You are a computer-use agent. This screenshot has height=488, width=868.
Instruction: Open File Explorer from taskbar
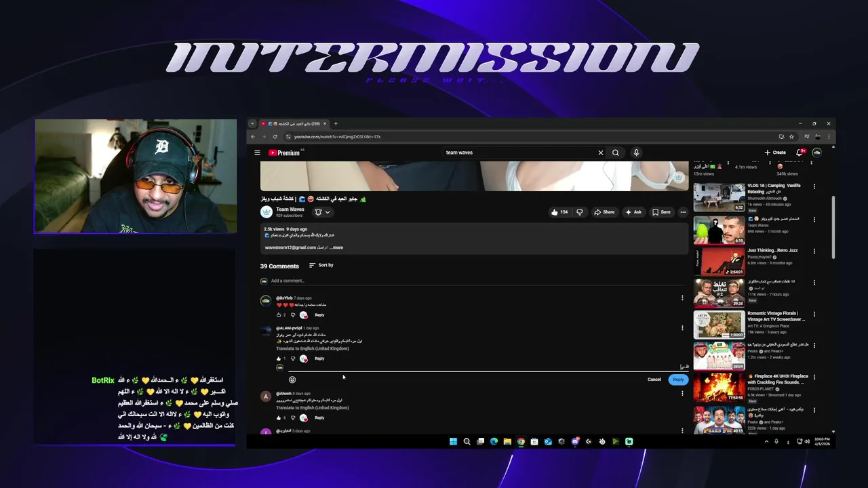[x=507, y=442]
